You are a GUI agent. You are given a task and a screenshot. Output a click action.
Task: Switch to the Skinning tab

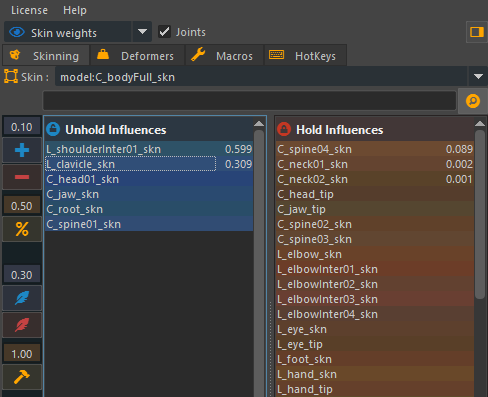pos(46,56)
